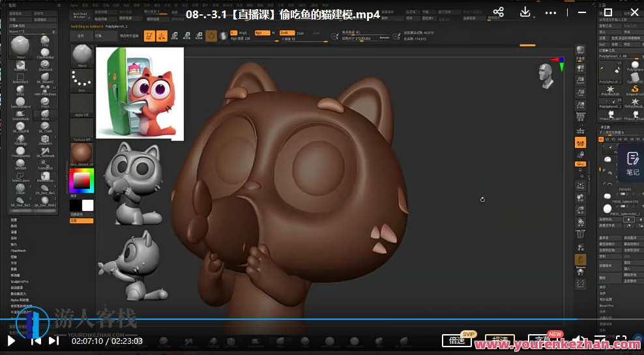This screenshot has width=644, height=355.
Task: Click the Scroll canvas button in right shelf
Action: tap(580, 80)
